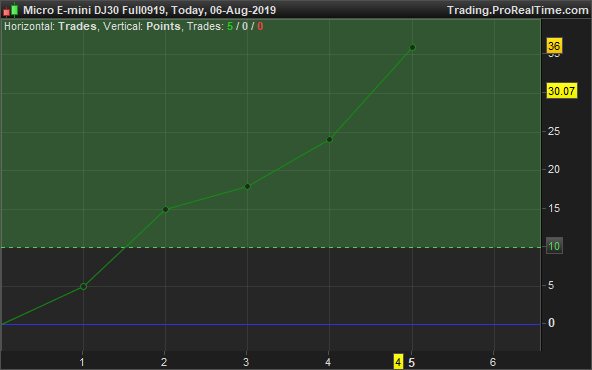Select the data point for trade 1
This screenshot has width=592, height=370.
point(83,287)
